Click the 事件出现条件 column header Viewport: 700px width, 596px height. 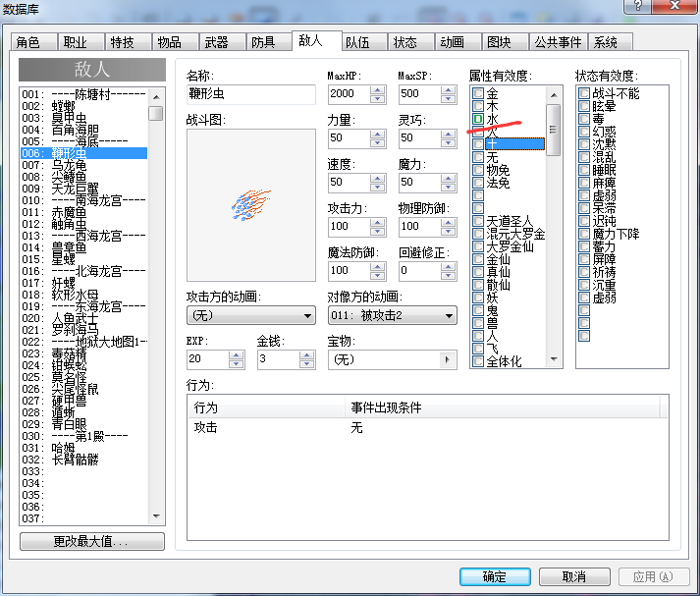point(503,407)
